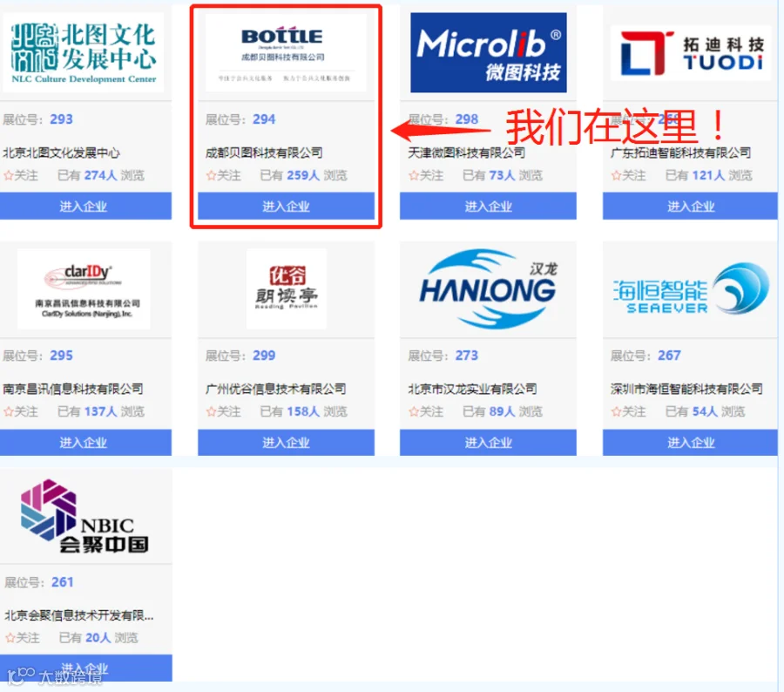Click the 已有 89人 浏览 view count
The image size is (784, 692).
click(x=503, y=411)
